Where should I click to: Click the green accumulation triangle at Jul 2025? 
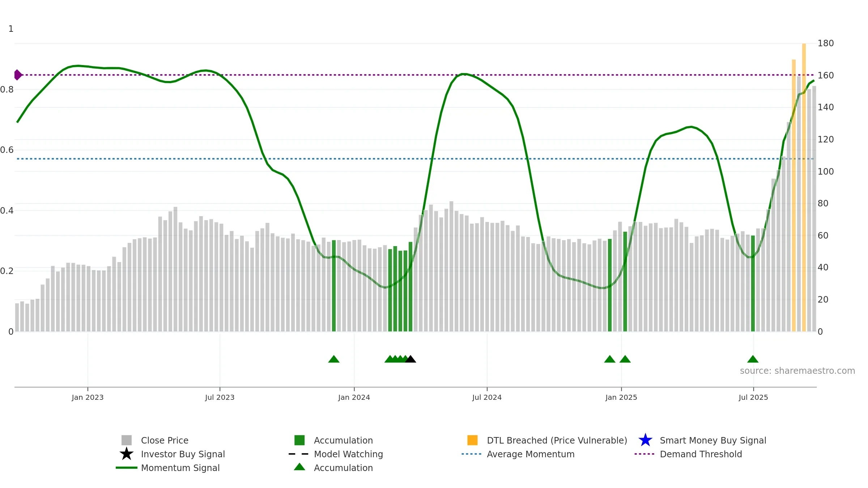click(x=753, y=359)
